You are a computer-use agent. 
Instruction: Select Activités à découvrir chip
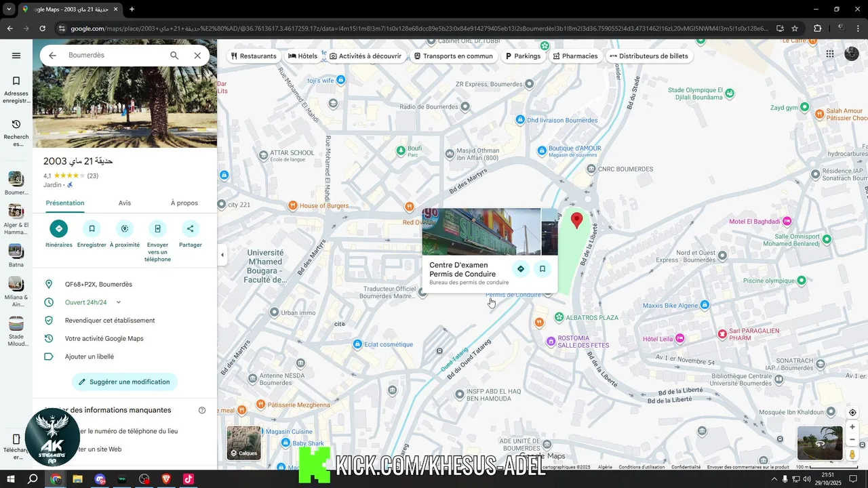366,56
